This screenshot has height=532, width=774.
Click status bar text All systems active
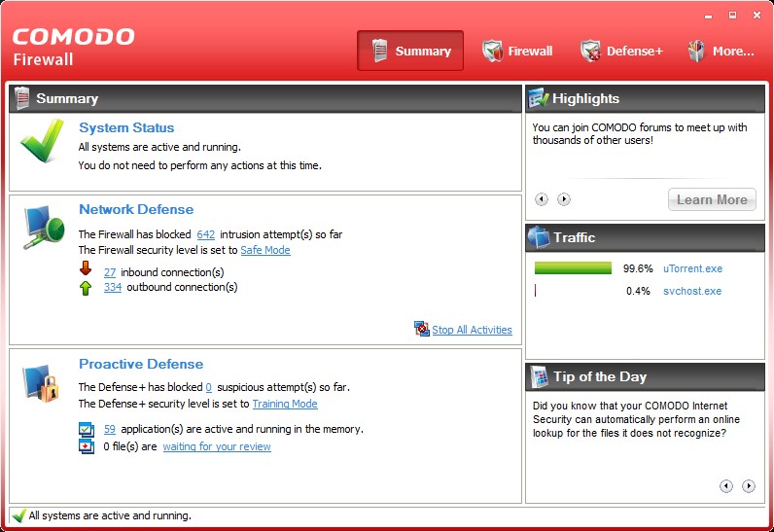pyautogui.click(x=110, y=515)
